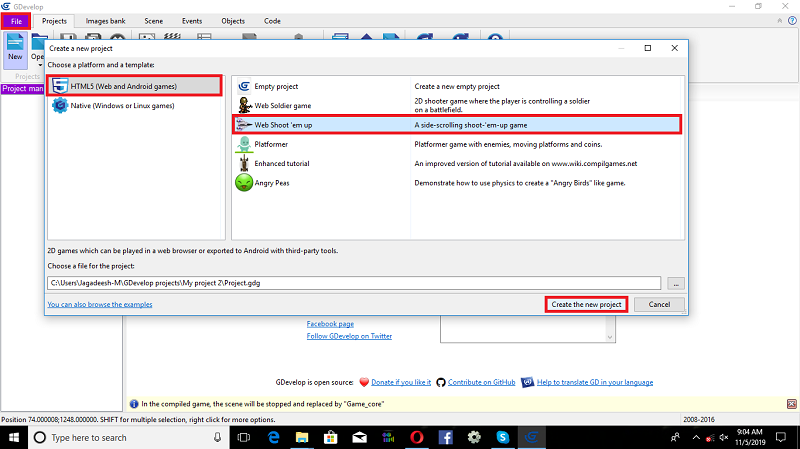Pick the Web Shoot 'em up template

[x=457, y=125]
